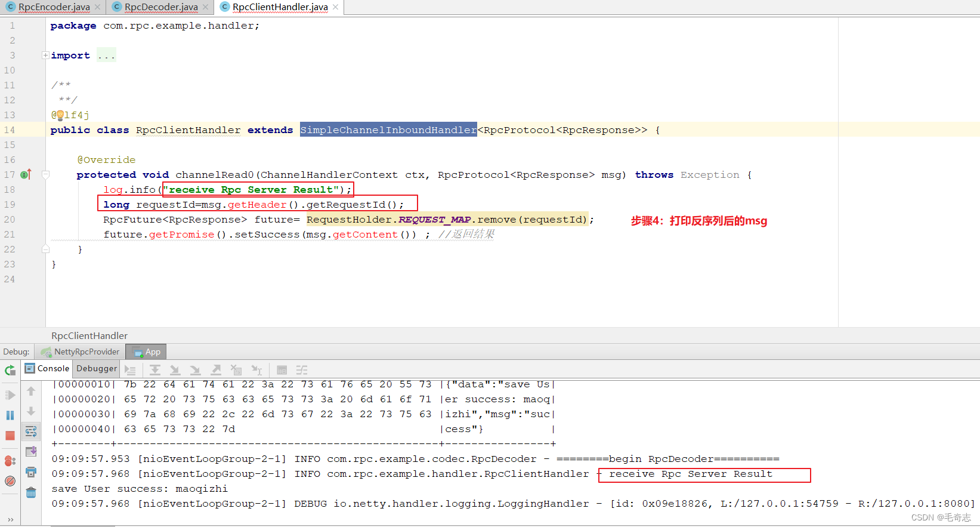Click the SimpleChannelInboundHandler class name
The image size is (980, 527).
click(x=388, y=130)
